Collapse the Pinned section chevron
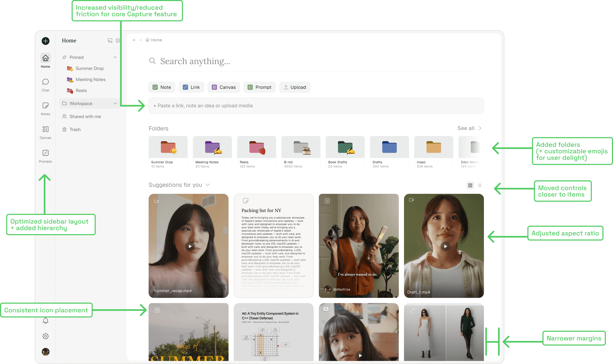 pyautogui.click(x=115, y=57)
